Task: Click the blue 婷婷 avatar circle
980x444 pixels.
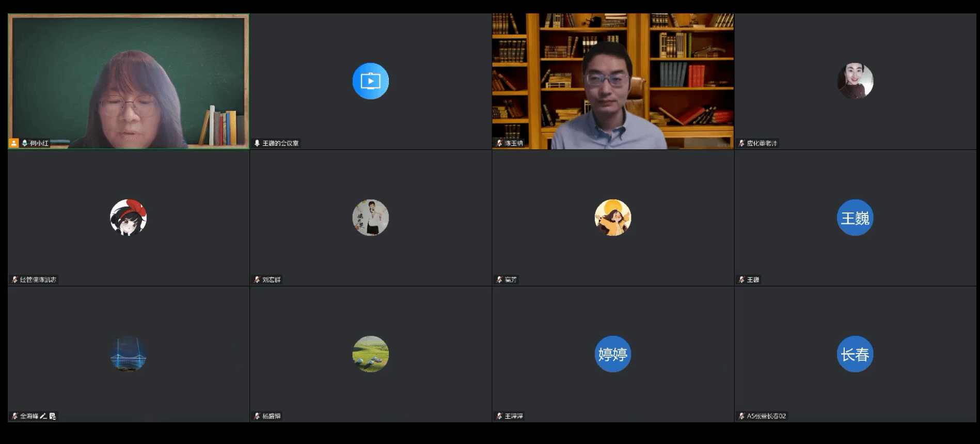Action: 612,354
